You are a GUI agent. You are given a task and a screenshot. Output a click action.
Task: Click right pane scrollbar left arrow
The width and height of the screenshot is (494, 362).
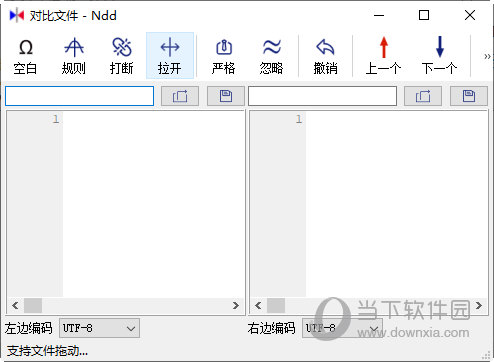point(258,305)
